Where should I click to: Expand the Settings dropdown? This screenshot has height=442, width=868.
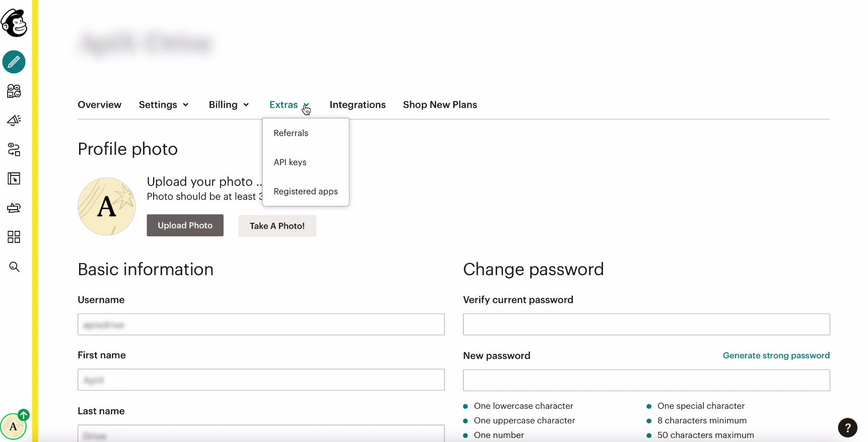[x=164, y=105]
